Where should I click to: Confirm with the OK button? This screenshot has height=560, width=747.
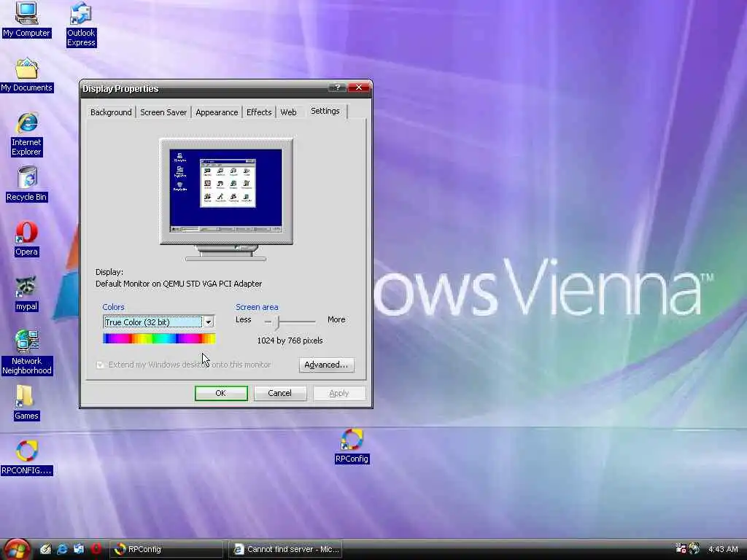221,393
